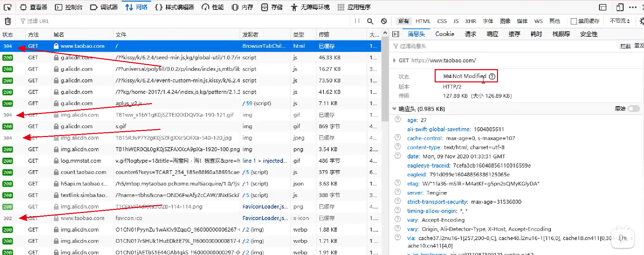Filter requests by 其他 other type

click(555, 21)
